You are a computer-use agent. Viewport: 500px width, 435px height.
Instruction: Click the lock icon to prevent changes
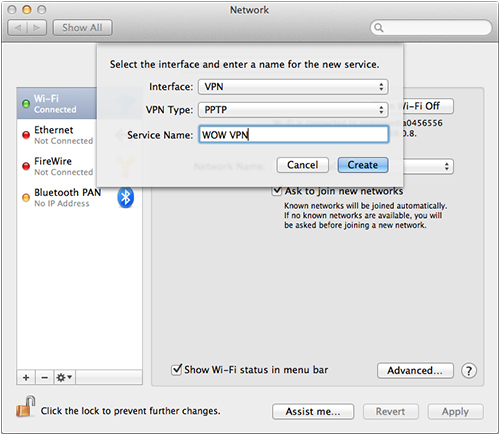coord(26,407)
